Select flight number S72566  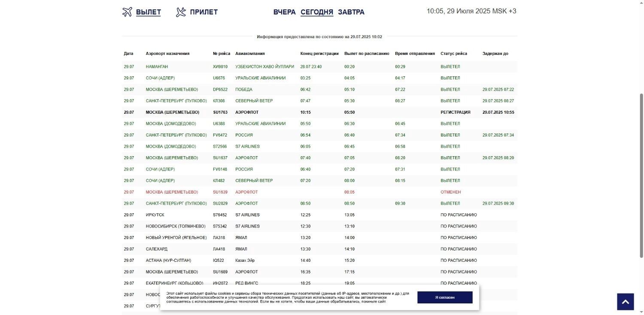(x=220, y=146)
